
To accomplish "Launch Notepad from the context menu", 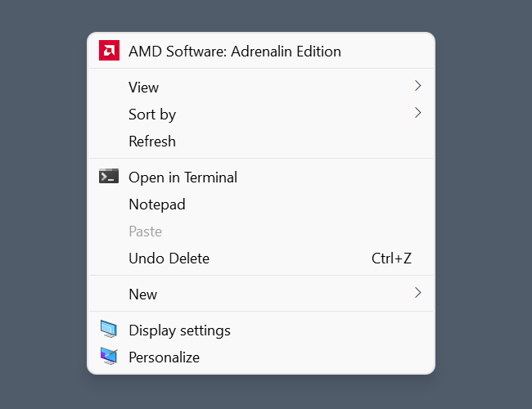I will (x=157, y=204).
